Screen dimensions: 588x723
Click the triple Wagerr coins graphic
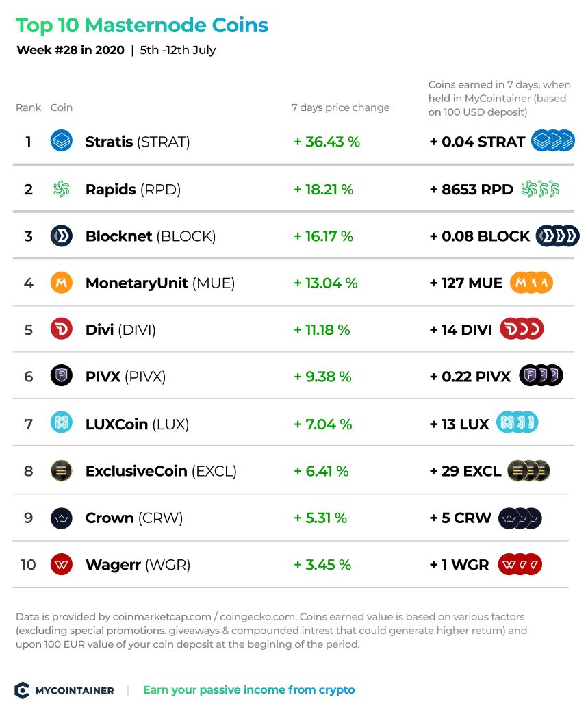point(520,564)
